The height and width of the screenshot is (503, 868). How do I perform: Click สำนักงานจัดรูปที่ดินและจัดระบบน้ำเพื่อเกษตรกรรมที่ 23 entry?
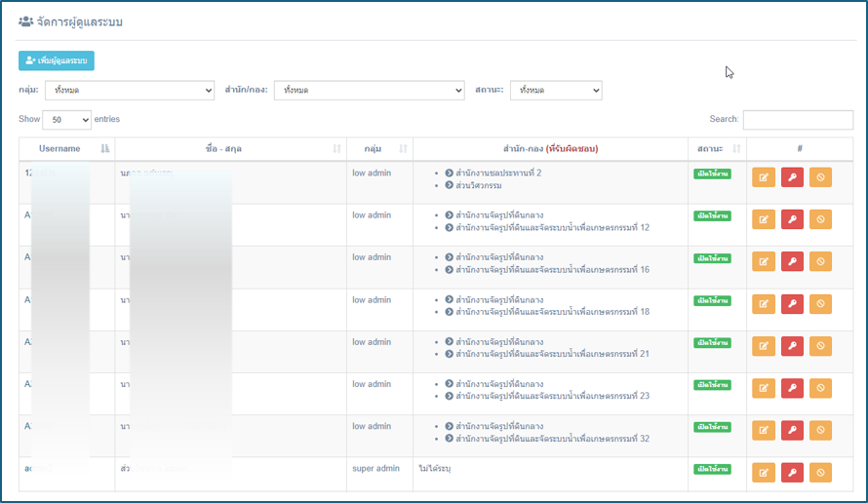point(547,396)
